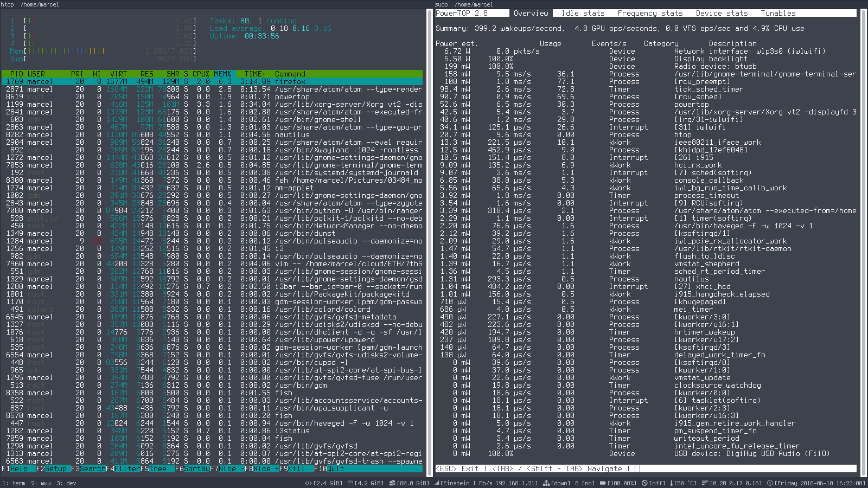Select the powertop process row in htop
Image resolution: width=868 pixels, height=488 pixels.
[212, 97]
